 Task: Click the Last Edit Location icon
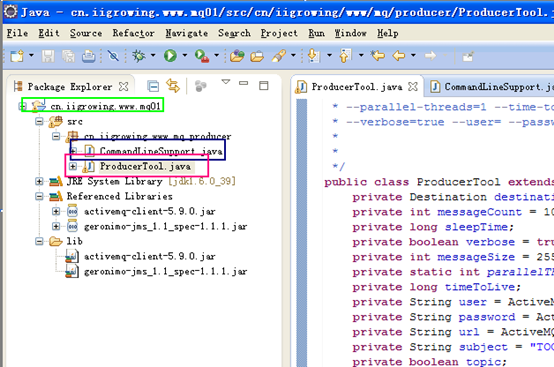pyautogui.click(x=377, y=55)
